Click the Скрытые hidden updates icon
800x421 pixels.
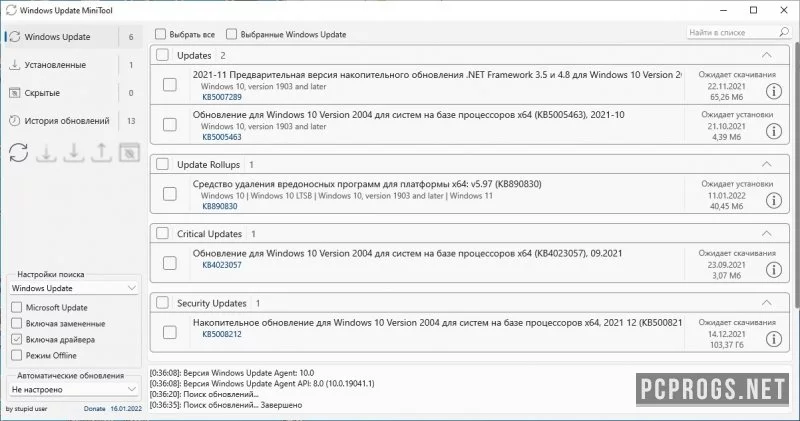point(15,93)
